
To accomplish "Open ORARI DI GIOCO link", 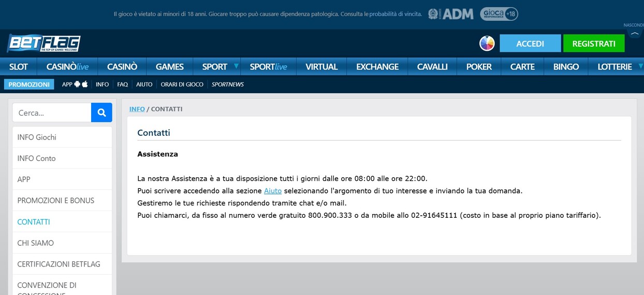I will click(x=182, y=84).
